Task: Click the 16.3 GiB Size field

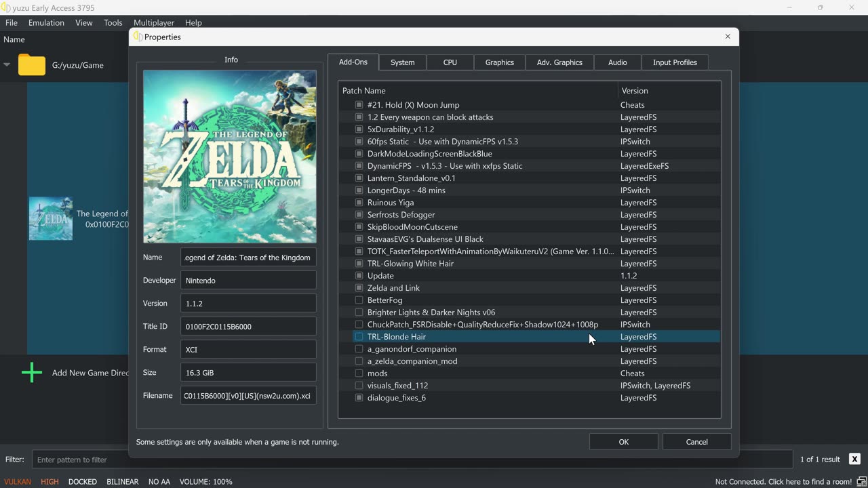Action: 248,373
